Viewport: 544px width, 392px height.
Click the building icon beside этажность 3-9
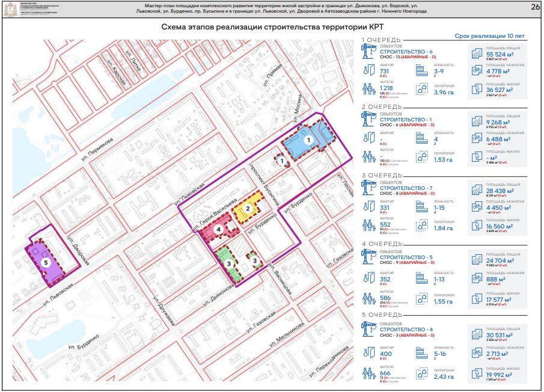(421, 72)
